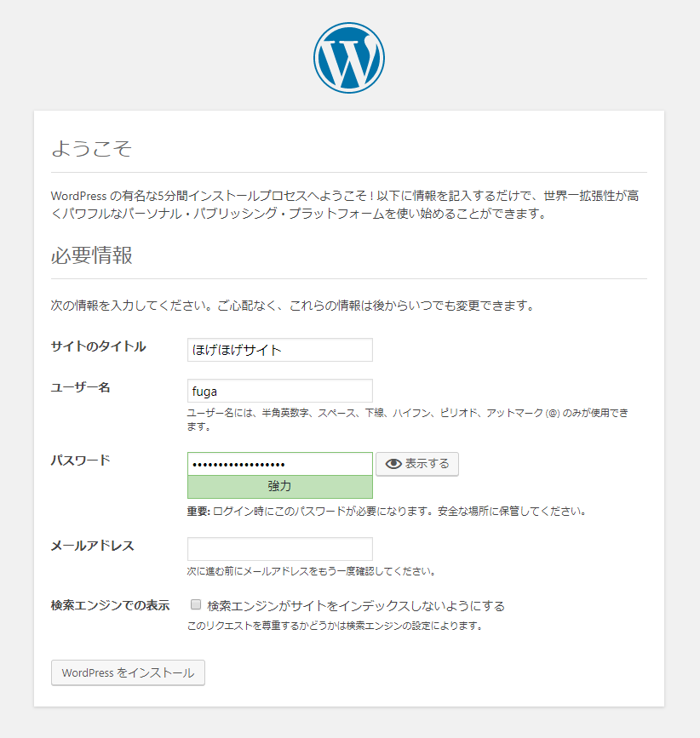
Task: Click the username field containing fuga
Action: click(x=279, y=391)
